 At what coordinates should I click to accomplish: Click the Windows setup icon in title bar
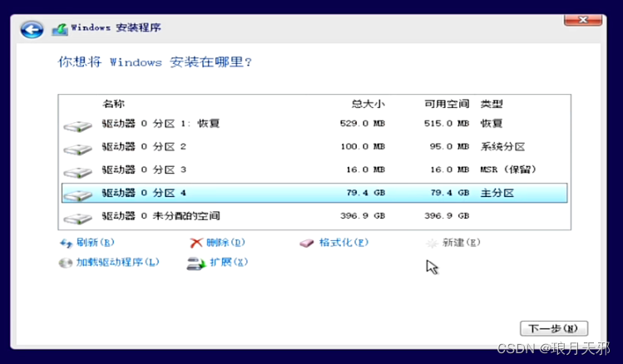pos(60,29)
